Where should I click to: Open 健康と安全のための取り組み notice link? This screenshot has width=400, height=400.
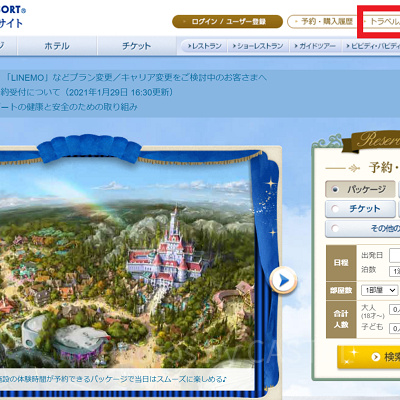coord(69,107)
